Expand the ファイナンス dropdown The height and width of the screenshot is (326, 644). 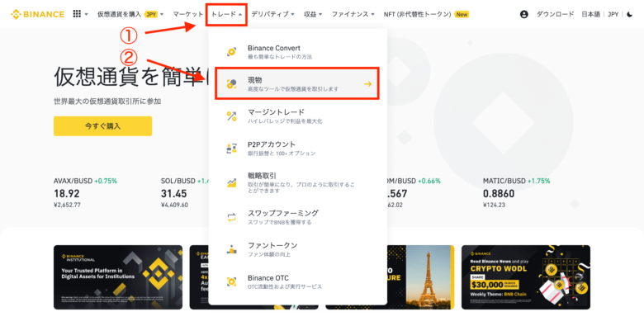pos(353,14)
